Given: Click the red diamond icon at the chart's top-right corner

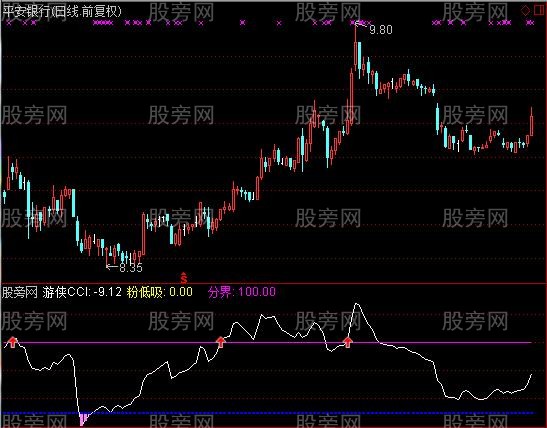Looking at the screenshot, I should 525,10.
